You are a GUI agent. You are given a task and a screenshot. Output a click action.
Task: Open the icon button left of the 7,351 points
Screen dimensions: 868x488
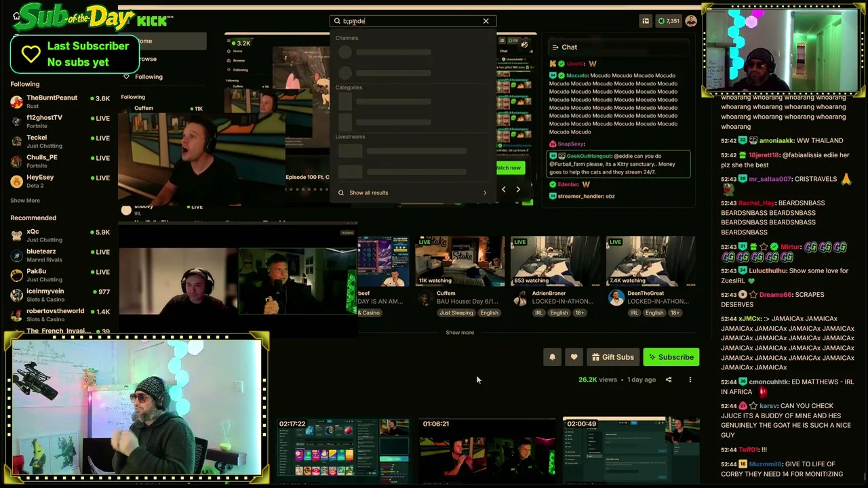(646, 21)
